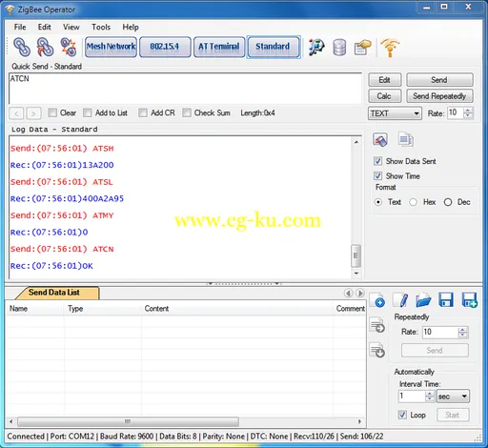This screenshot has height=448, width=488.
Task: Open the File menu
Action: click(x=20, y=28)
